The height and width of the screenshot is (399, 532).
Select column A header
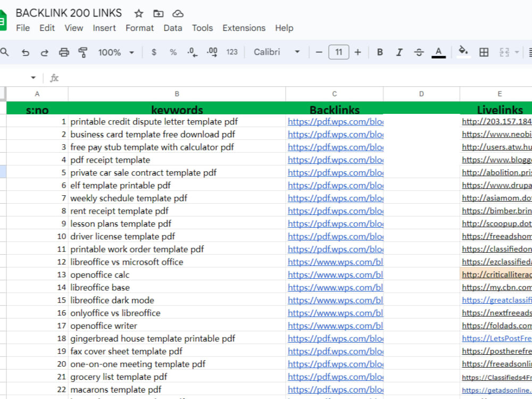(x=37, y=94)
